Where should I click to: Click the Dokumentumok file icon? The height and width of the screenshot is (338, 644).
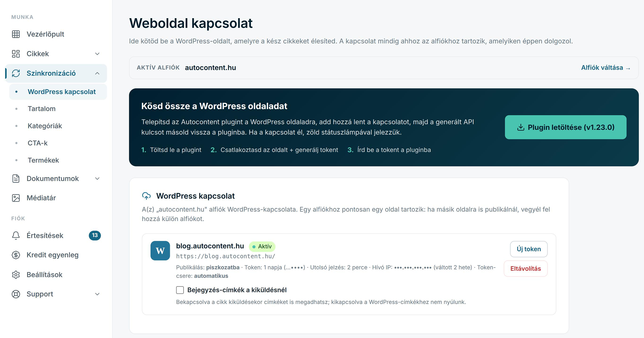point(16,178)
